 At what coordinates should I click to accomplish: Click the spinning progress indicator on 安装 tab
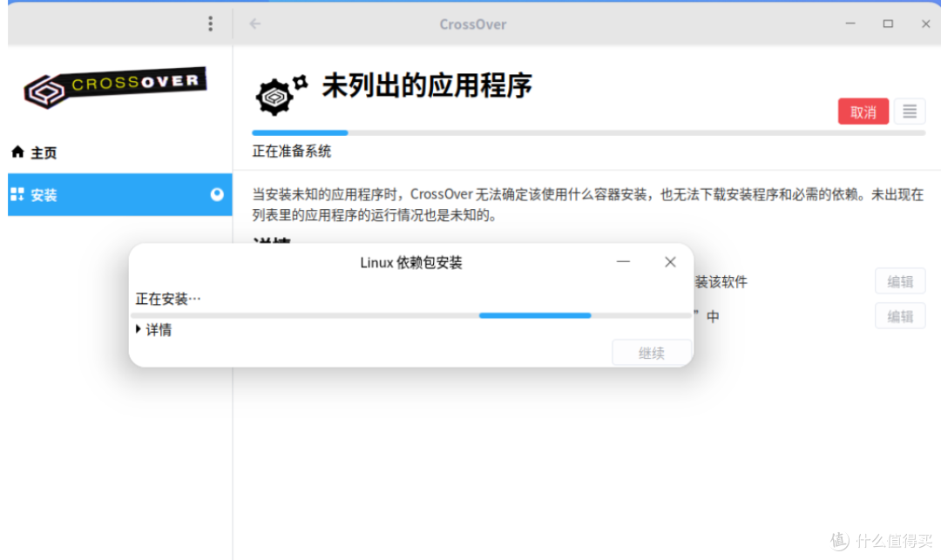218,194
